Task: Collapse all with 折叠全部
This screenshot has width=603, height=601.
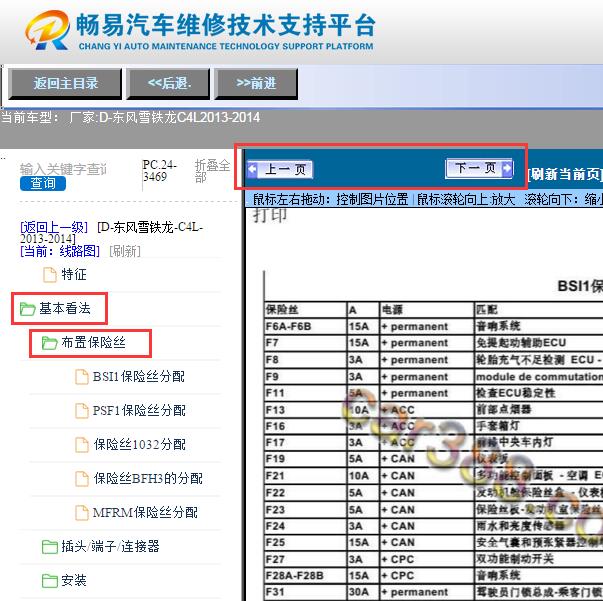Action: 212,171
